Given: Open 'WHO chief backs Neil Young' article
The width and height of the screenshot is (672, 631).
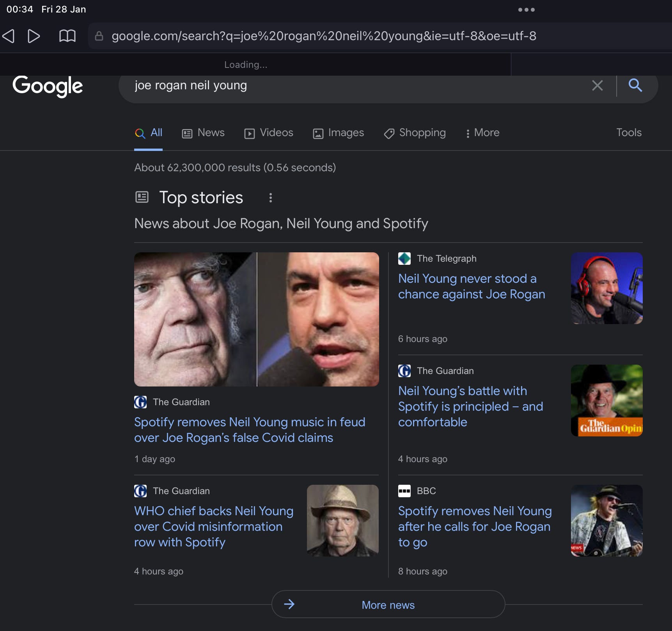Looking at the screenshot, I should [x=214, y=526].
